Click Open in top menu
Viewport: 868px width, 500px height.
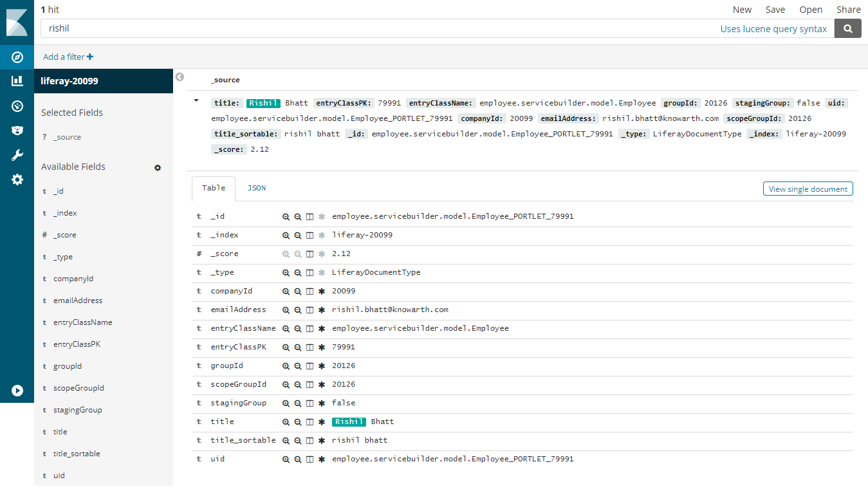tap(811, 10)
